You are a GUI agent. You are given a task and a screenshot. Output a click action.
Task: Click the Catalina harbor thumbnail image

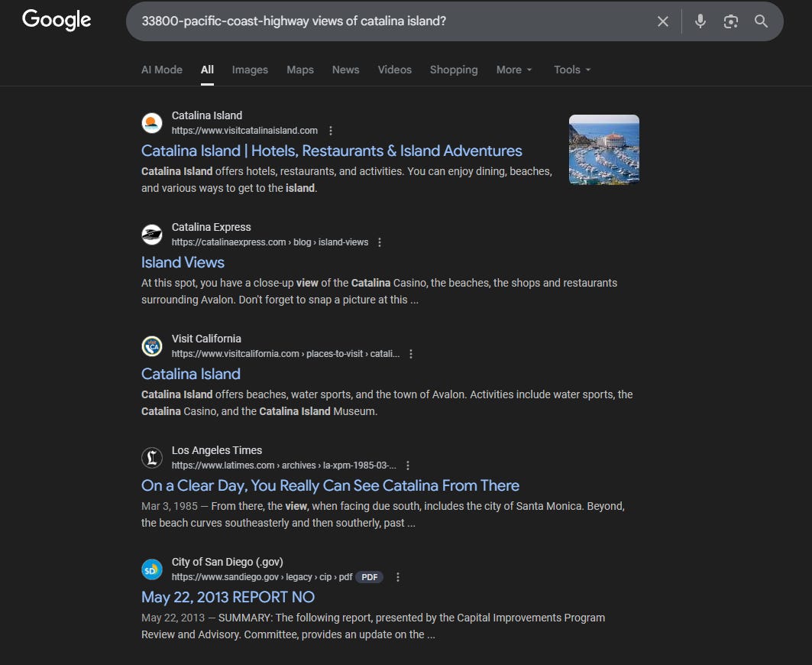(x=603, y=149)
